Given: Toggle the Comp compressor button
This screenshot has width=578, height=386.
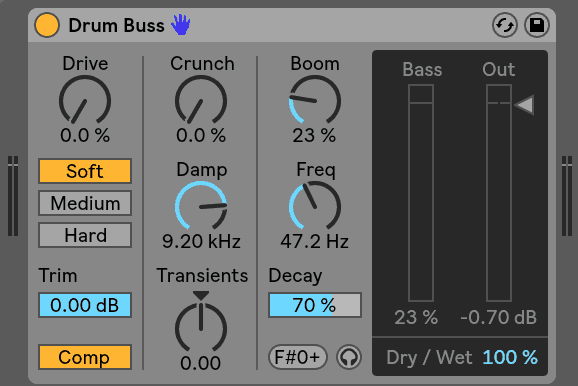Looking at the screenshot, I should click(x=85, y=357).
